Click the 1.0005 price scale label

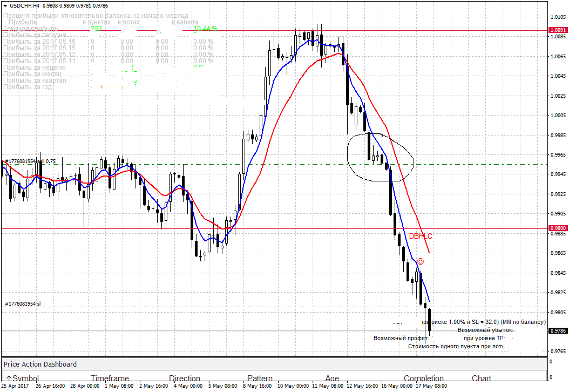click(x=558, y=116)
